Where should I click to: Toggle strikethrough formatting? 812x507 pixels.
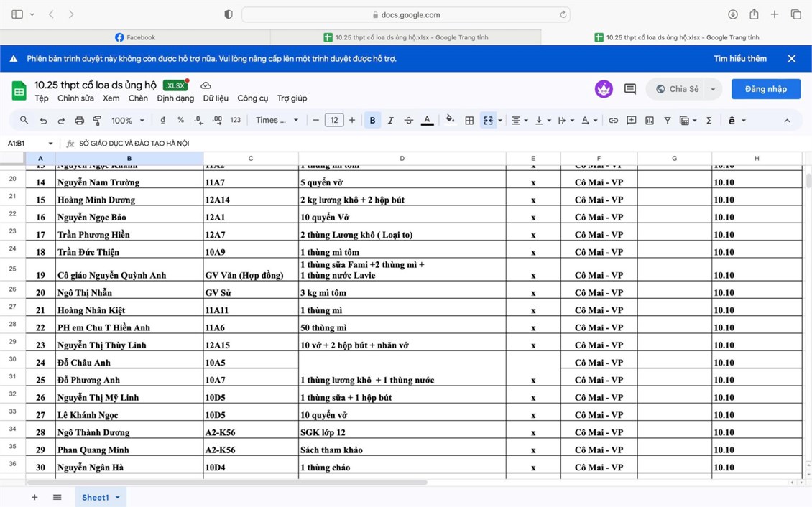click(408, 121)
